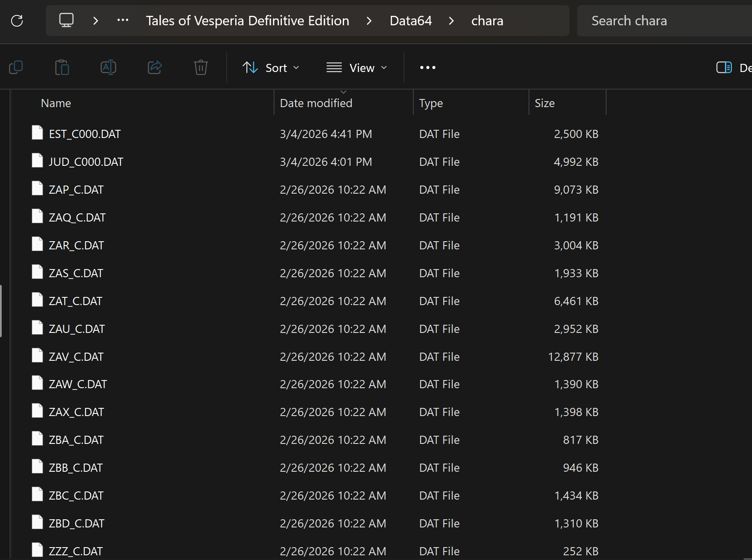Viewport: 752px width, 560px height.
Task: Select file JUD_C000.DAT
Action: tap(86, 162)
